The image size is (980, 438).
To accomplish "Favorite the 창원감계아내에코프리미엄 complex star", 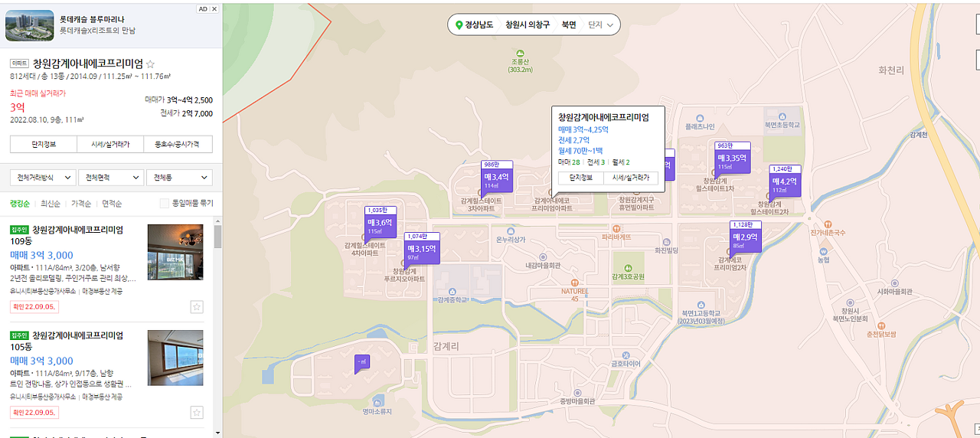I will coord(151,64).
